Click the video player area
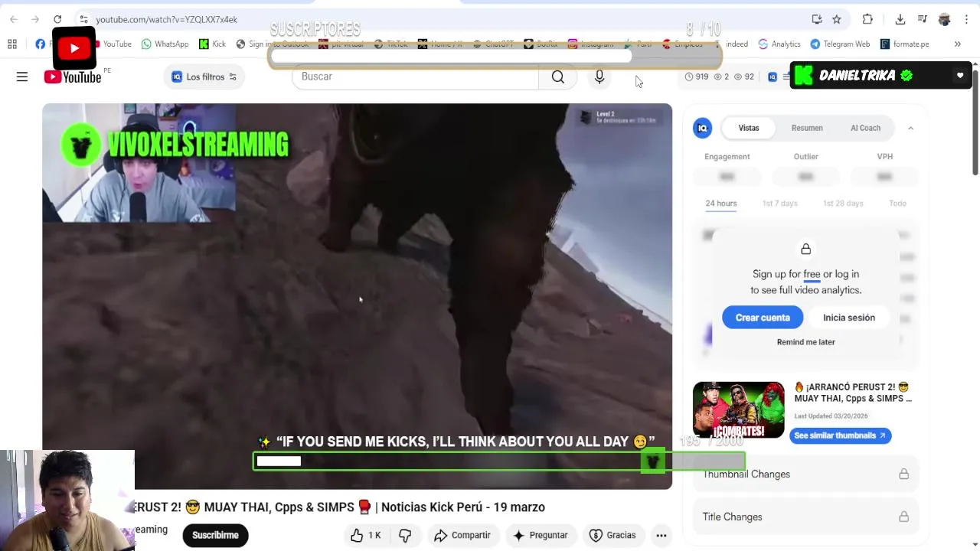The height and width of the screenshot is (551, 980). [357, 296]
